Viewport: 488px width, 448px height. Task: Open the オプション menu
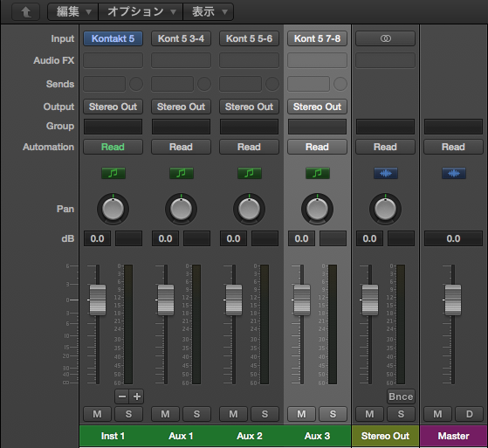pyautogui.click(x=141, y=12)
